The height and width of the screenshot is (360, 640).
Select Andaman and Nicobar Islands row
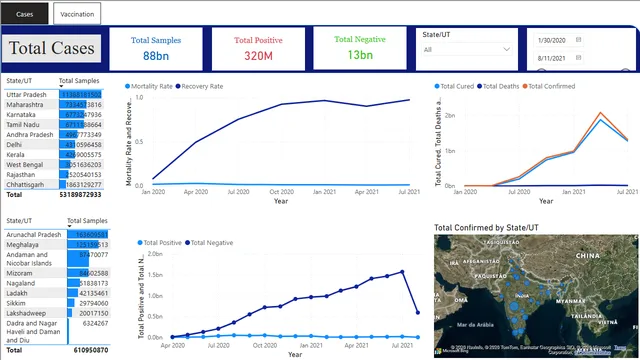click(x=57, y=259)
